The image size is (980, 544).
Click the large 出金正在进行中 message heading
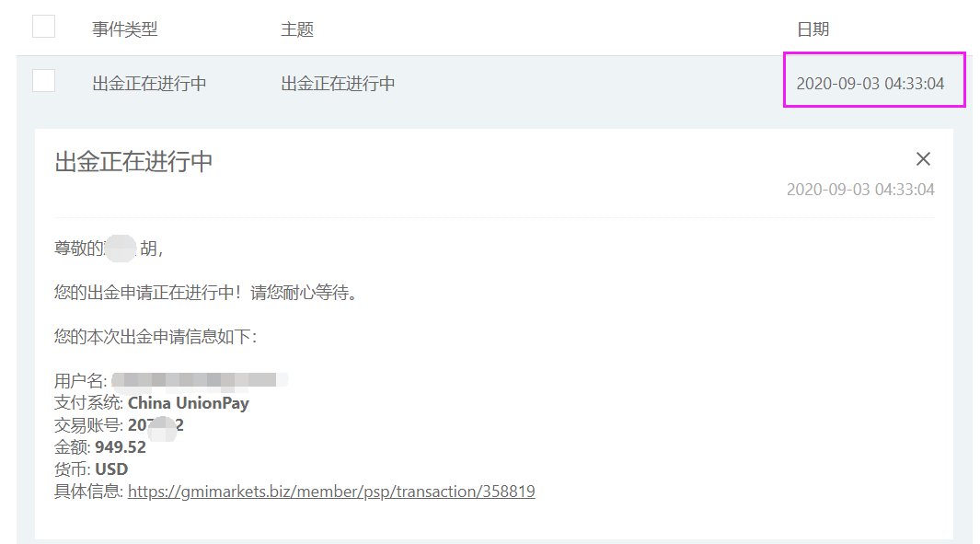coord(133,162)
